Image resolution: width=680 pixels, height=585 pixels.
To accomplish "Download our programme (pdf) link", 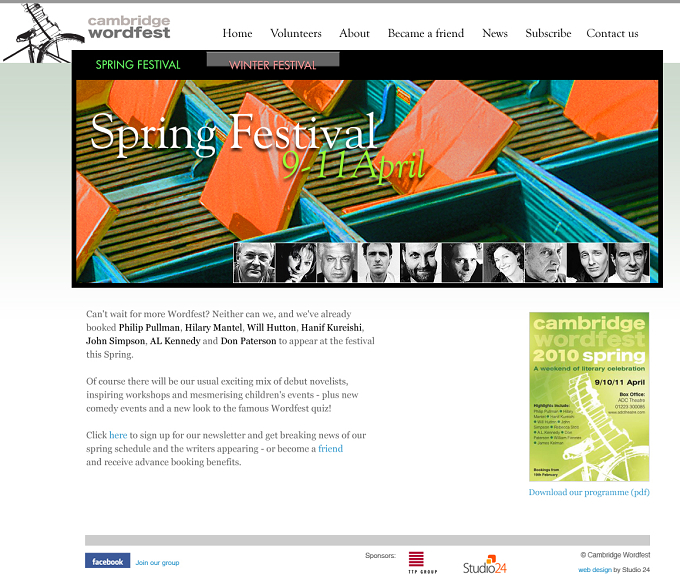I will (x=589, y=492).
